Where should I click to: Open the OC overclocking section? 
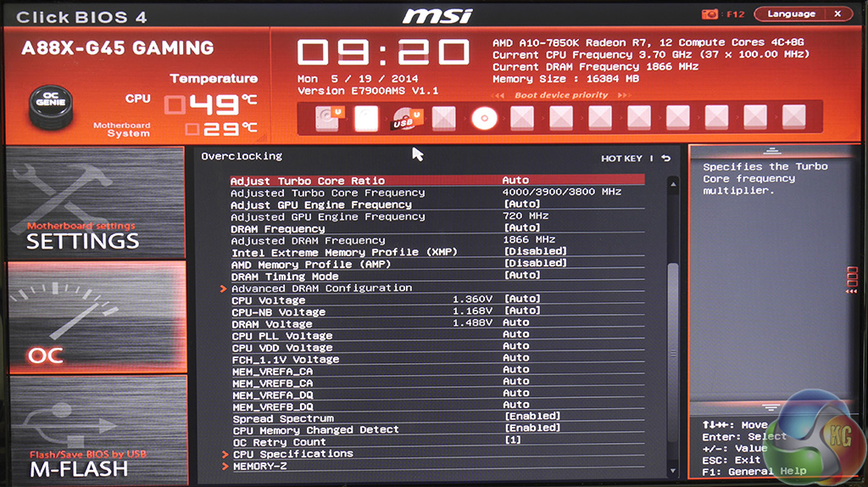click(x=97, y=317)
